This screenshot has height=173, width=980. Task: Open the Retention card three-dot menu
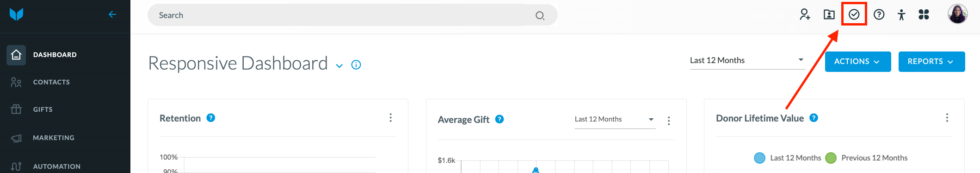click(391, 118)
